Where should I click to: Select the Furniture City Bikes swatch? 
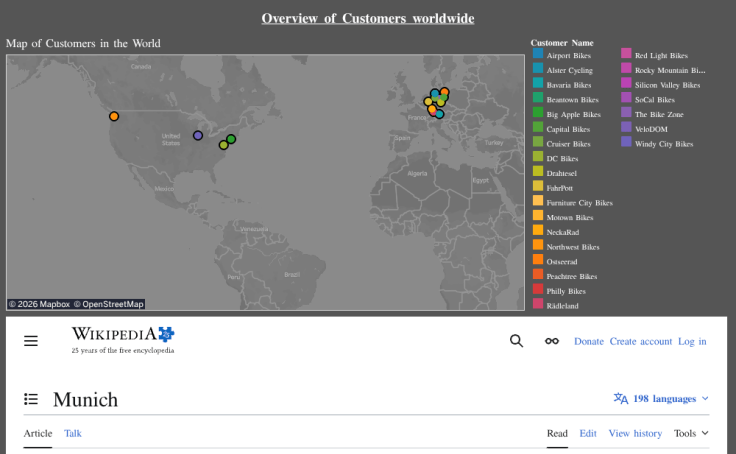(x=538, y=201)
